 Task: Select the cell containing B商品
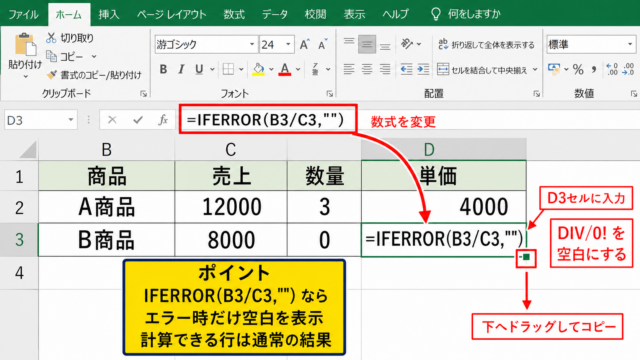(107, 240)
